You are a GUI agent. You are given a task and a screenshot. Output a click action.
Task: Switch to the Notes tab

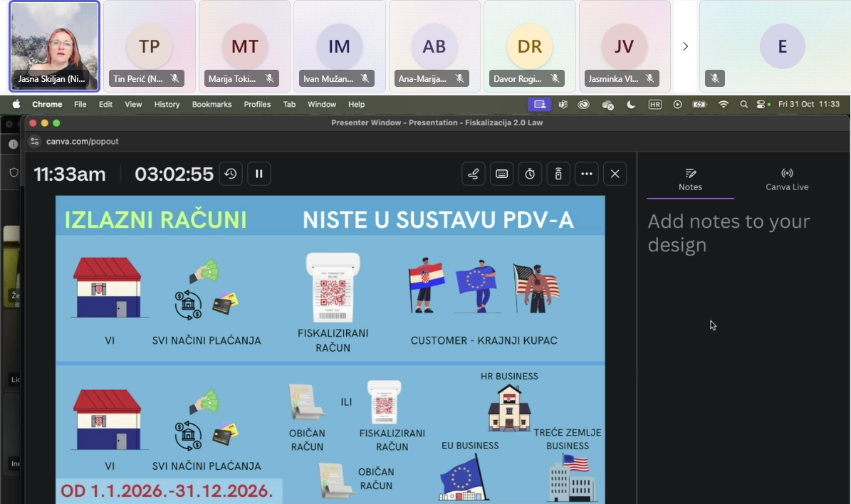coord(690,179)
